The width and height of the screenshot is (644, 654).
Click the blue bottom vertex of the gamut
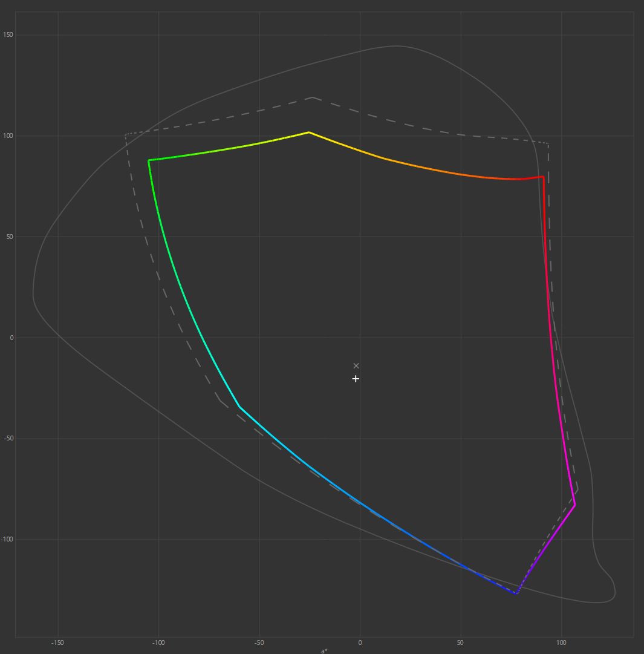516,594
